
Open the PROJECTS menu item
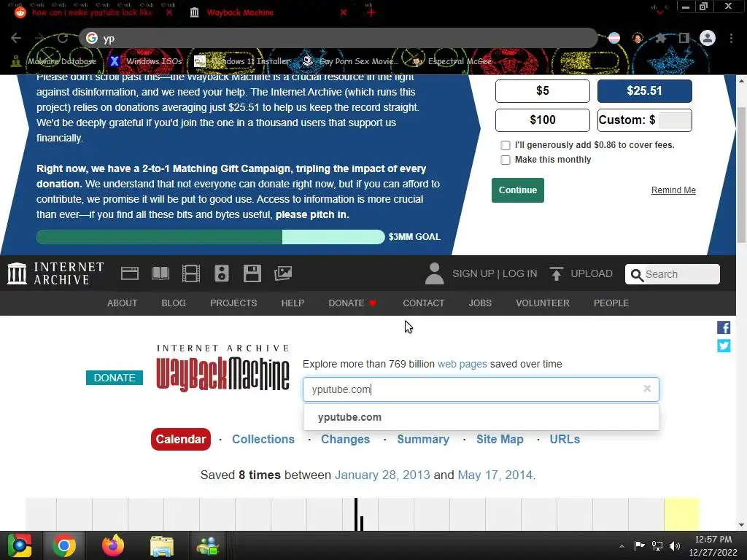[x=233, y=303]
